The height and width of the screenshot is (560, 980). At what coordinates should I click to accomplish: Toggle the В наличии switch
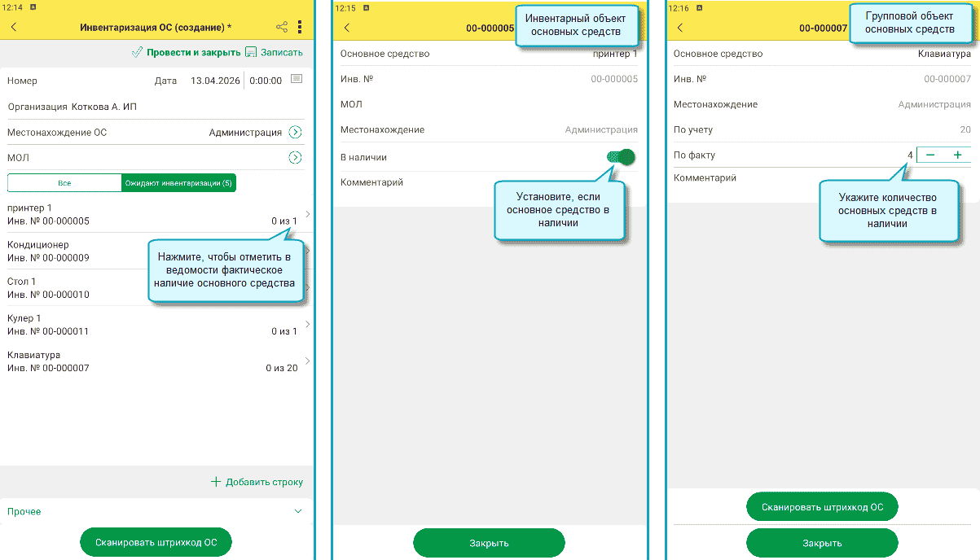pos(621,157)
